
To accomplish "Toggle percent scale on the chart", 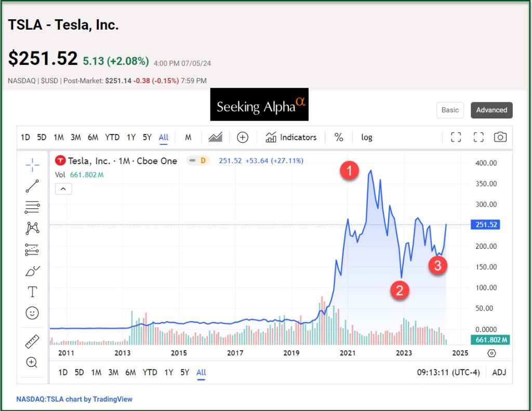I will (x=339, y=137).
